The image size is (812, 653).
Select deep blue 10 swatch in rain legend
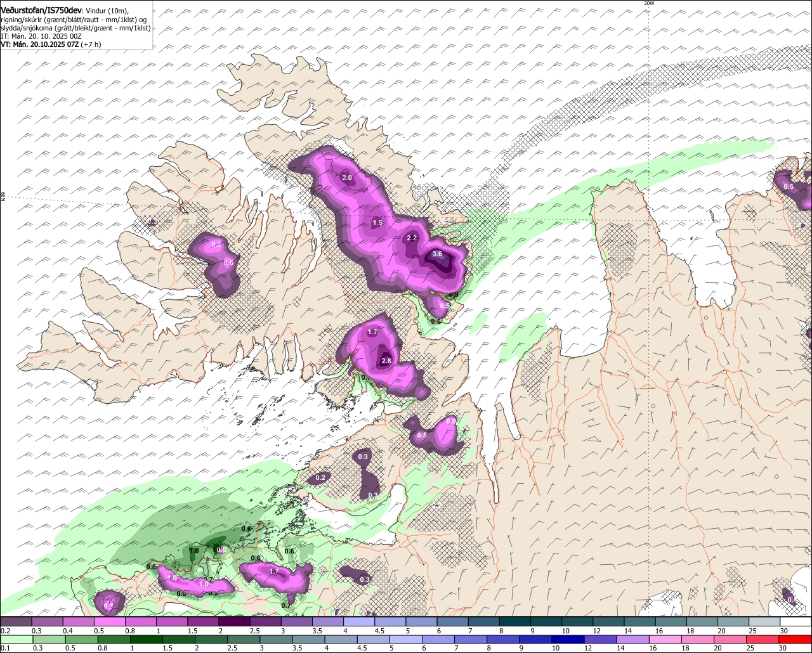click(568, 639)
